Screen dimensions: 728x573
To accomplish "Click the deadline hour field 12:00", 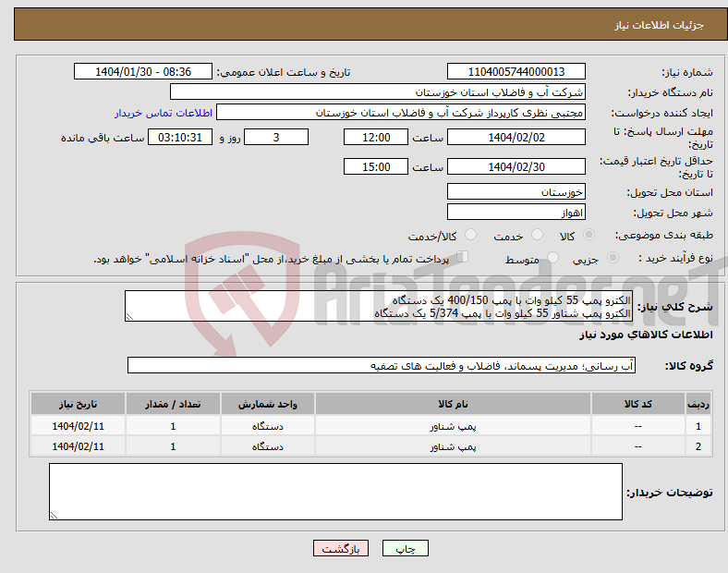I will pos(376,137).
